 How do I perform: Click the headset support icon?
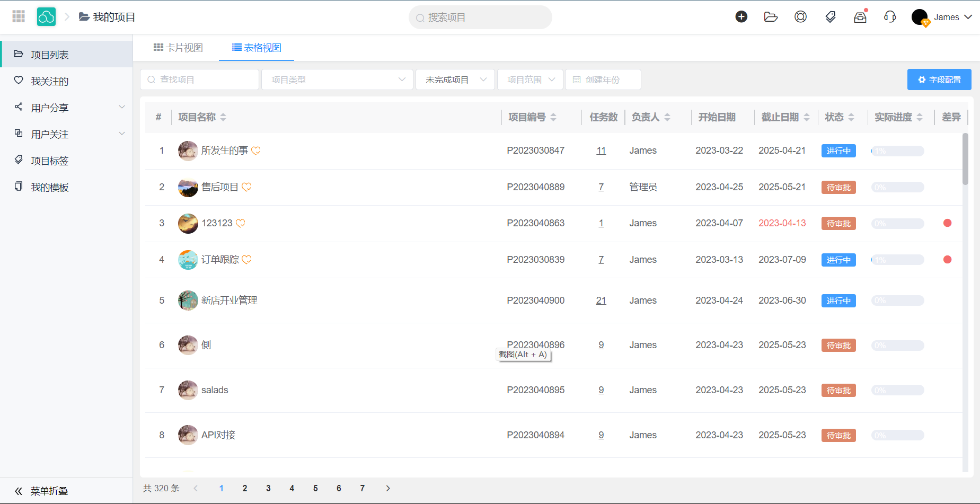tap(890, 17)
